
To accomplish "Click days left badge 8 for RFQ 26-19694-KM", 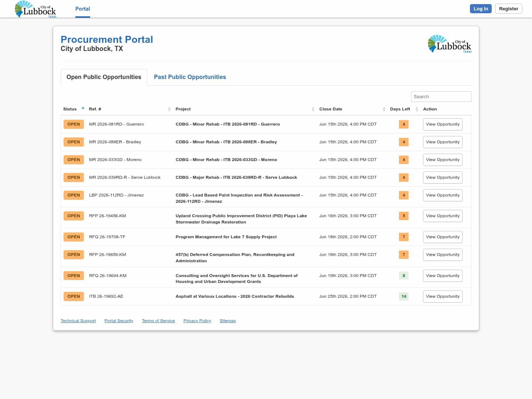I will coord(404,276).
